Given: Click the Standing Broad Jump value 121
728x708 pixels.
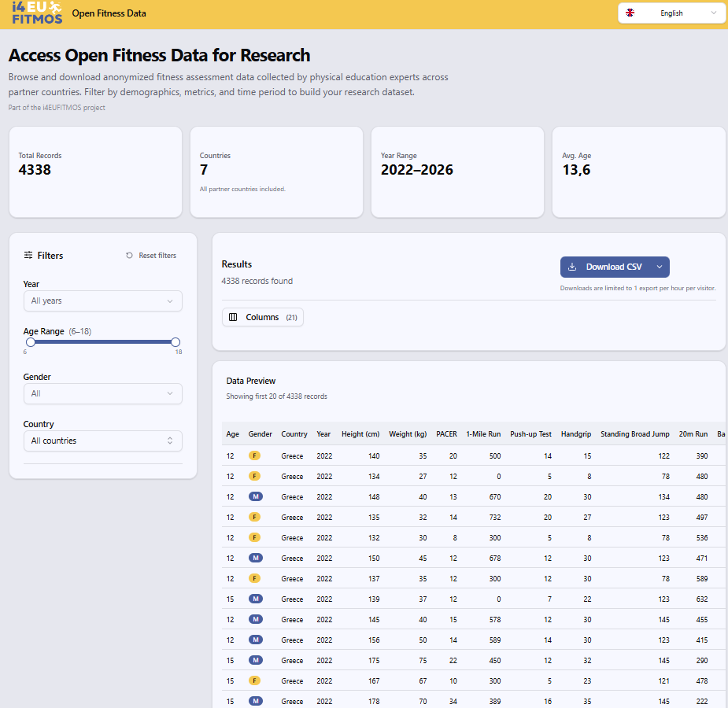Looking at the screenshot, I should [664, 680].
